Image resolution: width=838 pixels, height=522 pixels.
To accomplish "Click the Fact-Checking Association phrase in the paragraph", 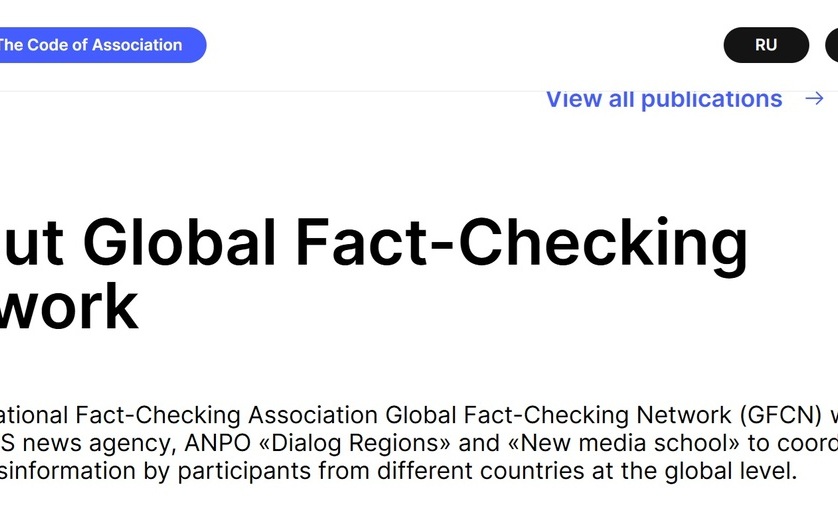I will [227, 415].
